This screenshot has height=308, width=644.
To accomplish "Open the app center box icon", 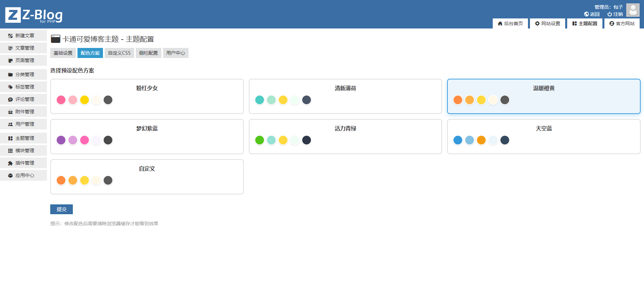I will coord(10,176).
